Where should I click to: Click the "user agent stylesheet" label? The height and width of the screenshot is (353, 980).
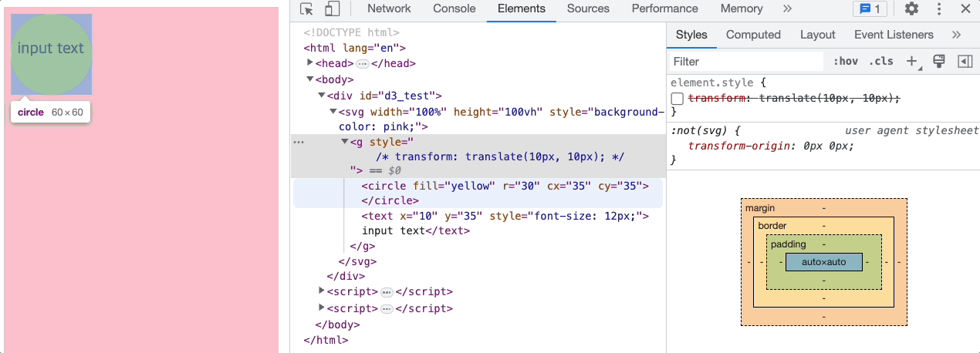[911, 131]
